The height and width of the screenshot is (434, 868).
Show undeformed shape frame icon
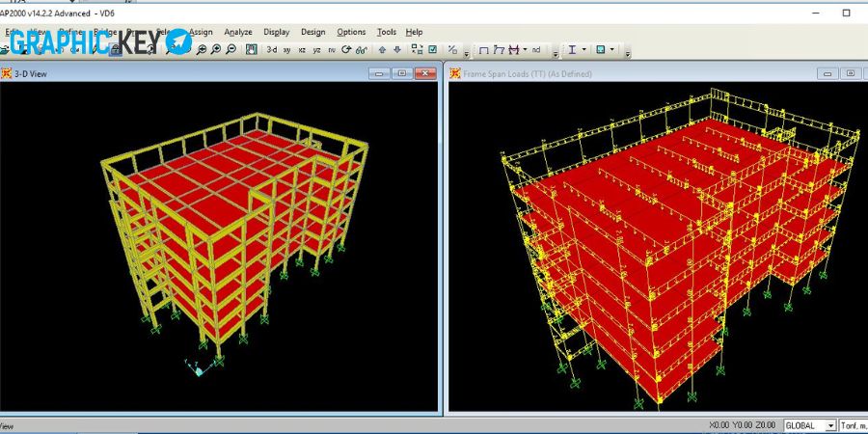pyautogui.click(x=483, y=50)
